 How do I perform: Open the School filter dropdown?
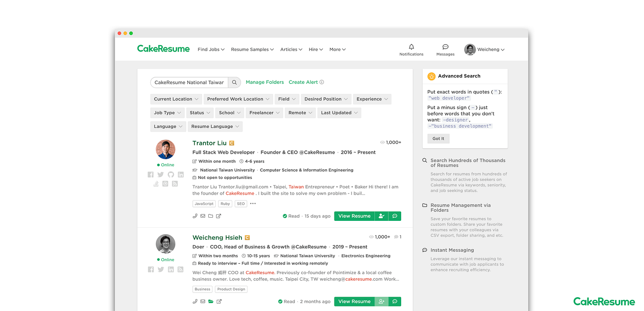230,113
